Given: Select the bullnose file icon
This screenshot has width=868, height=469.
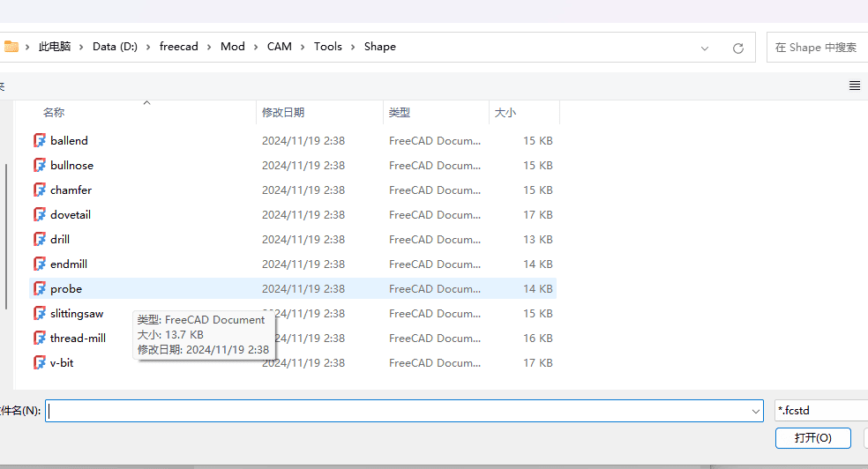Looking at the screenshot, I should [x=40, y=166].
